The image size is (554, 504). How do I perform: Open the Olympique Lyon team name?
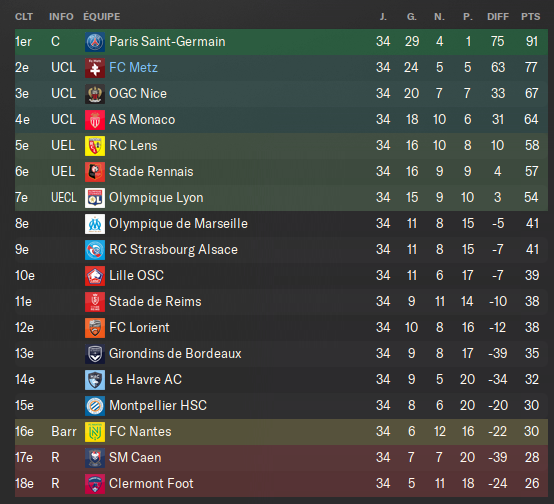156,198
